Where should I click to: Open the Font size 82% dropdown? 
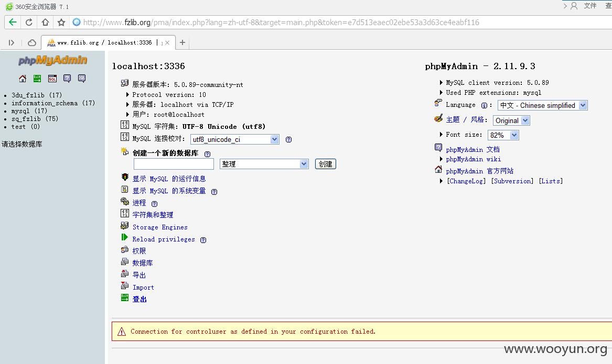pyautogui.click(x=503, y=135)
